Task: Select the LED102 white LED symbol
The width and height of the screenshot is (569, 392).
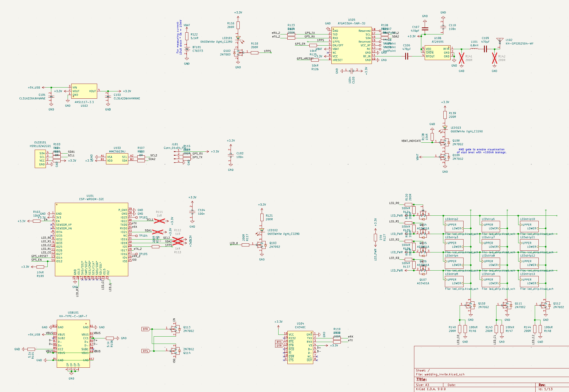Action: pos(262,230)
